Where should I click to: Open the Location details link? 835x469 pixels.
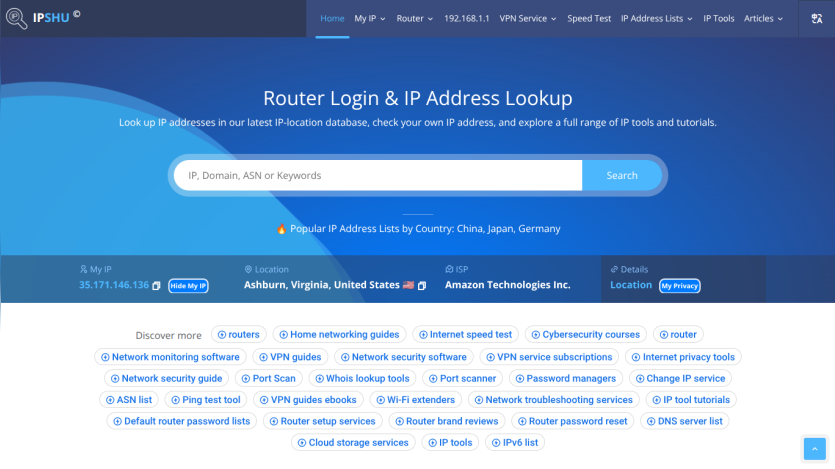click(x=631, y=285)
